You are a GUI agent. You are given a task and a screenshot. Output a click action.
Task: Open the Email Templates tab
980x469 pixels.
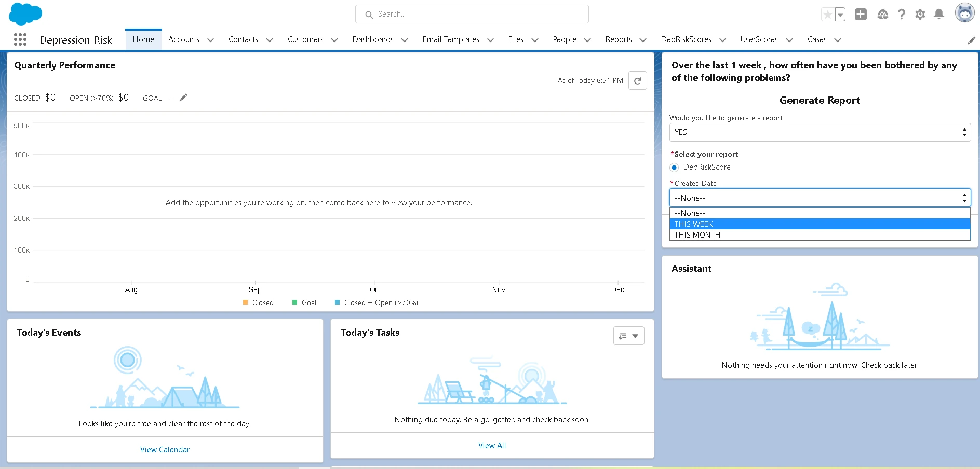pyautogui.click(x=451, y=39)
